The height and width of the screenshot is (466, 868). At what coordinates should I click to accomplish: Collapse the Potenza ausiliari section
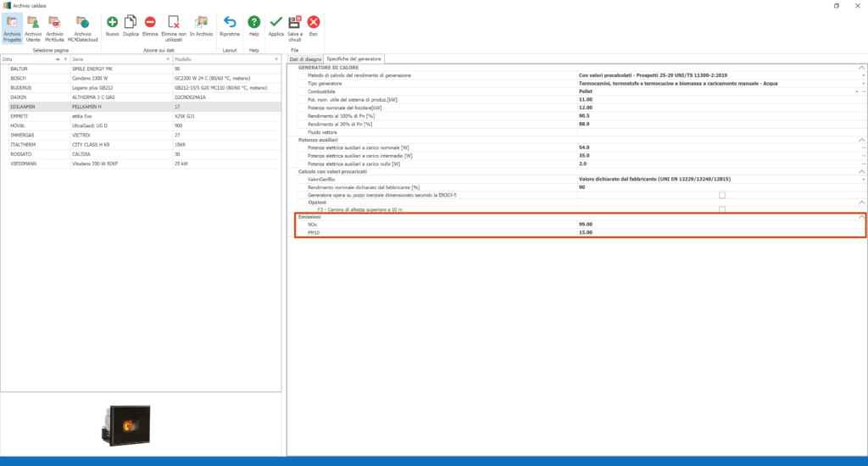coord(862,140)
